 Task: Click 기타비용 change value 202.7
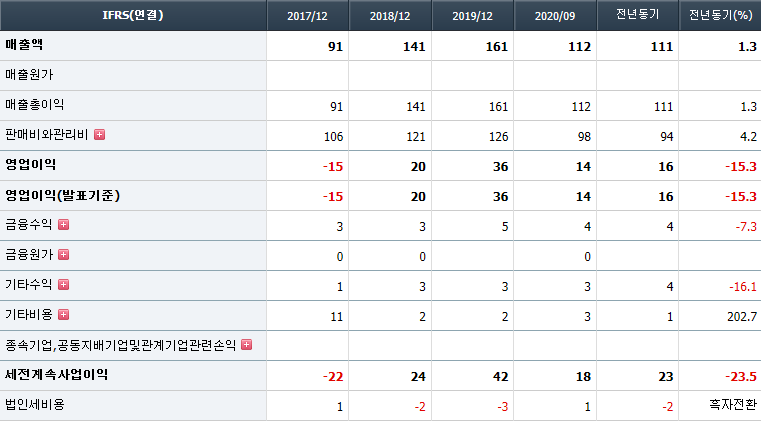click(742, 317)
